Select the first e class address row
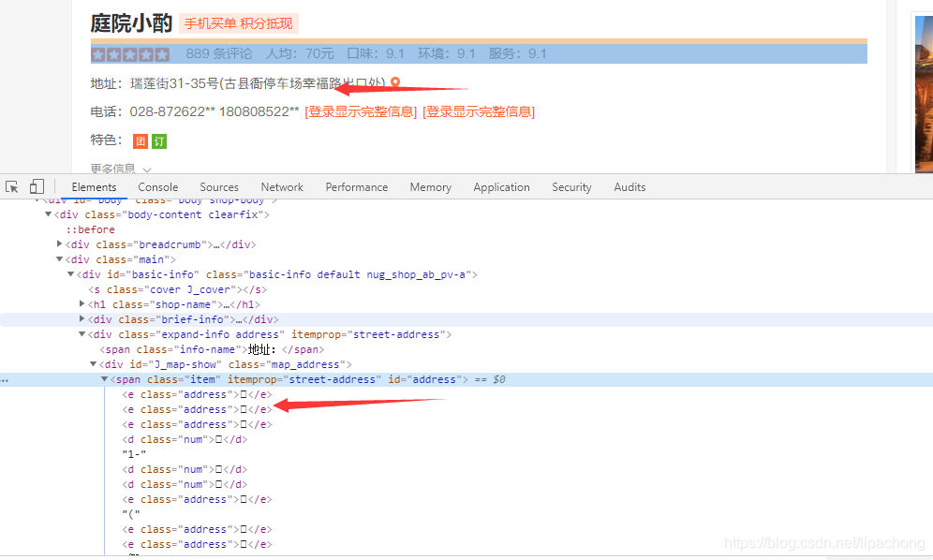Screen dimensions: 933x560 197,394
